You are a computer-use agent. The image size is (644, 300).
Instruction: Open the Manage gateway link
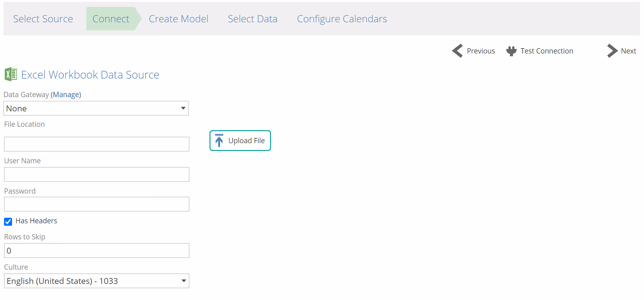66,95
